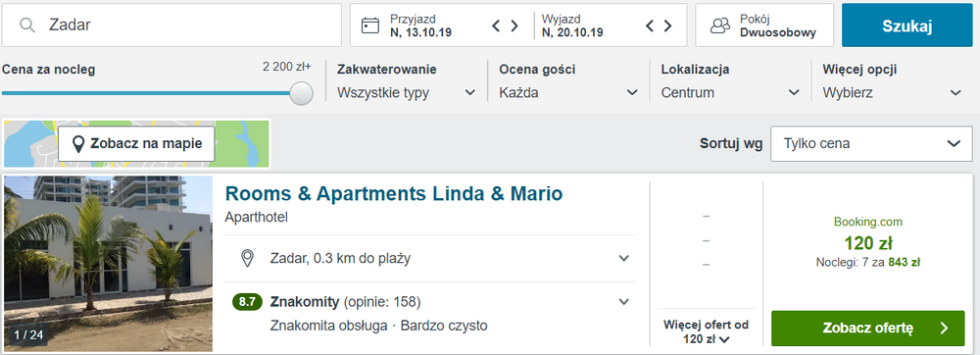Image resolution: width=980 pixels, height=355 pixels.
Task: Move departure date back one day
Action: (650, 25)
